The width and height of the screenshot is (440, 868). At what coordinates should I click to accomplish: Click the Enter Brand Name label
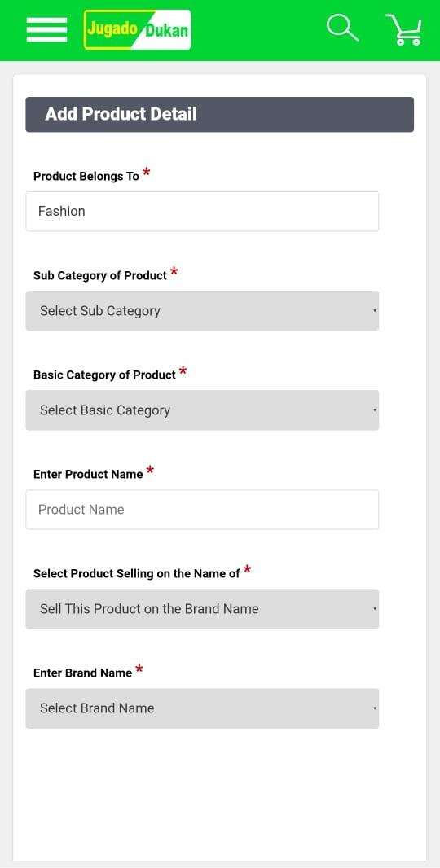pos(82,673)
